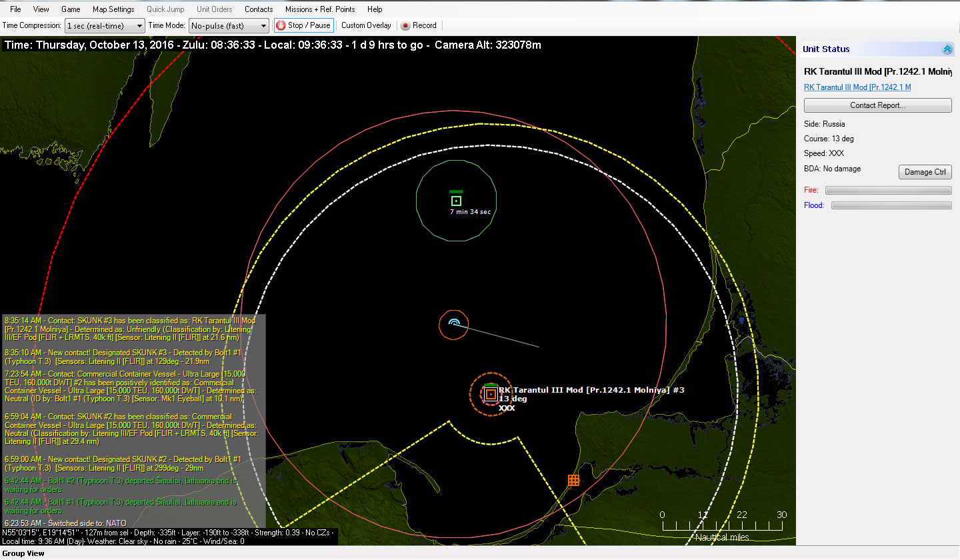The height and width of the screenshot is (560, 960).
Task: Open the Map Settings menu
Action: click(113, 9)
